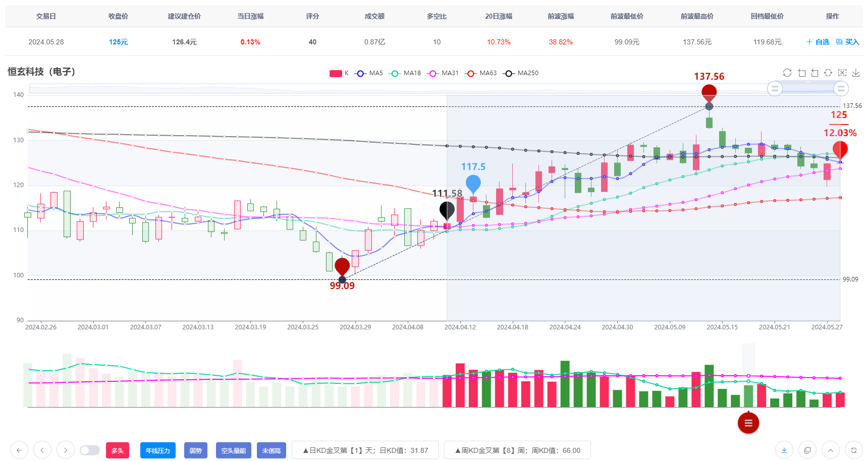Image resolution: width=868 pixels, height=461 pixels.
Task: Click the bottom-right download circle icon
Action: click(784, 450)
